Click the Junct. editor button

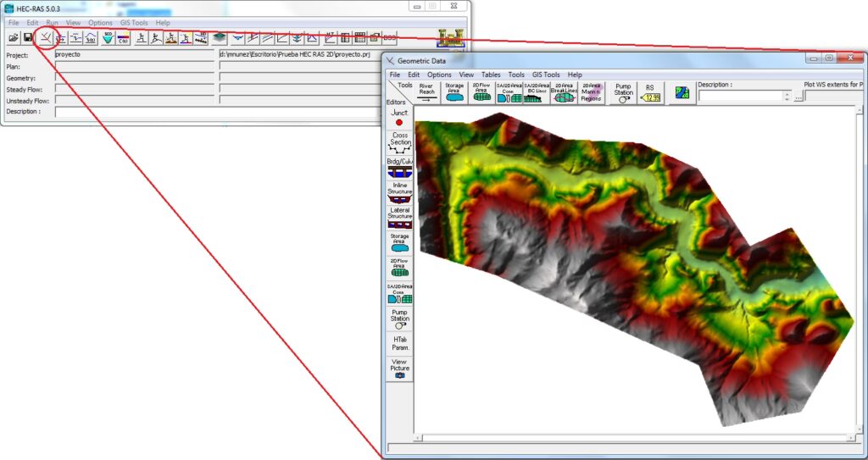coord(399,117)
